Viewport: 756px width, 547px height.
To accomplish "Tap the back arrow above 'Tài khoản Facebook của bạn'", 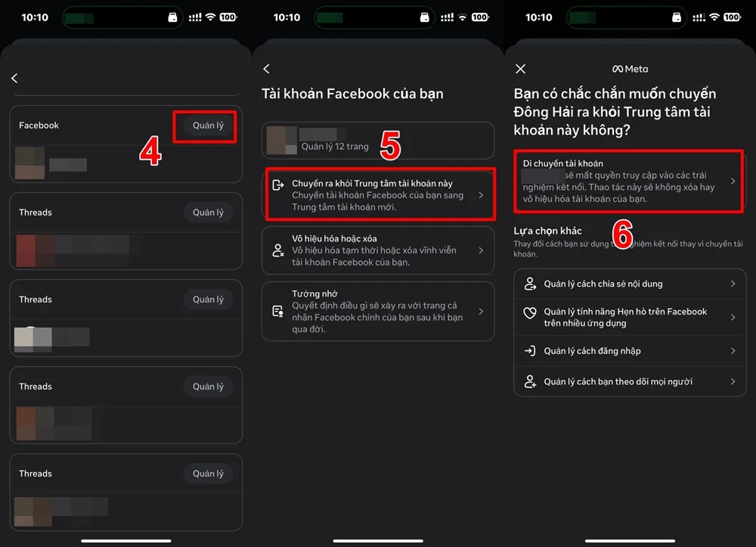I will pyautogui.click(x=267, y=69).
